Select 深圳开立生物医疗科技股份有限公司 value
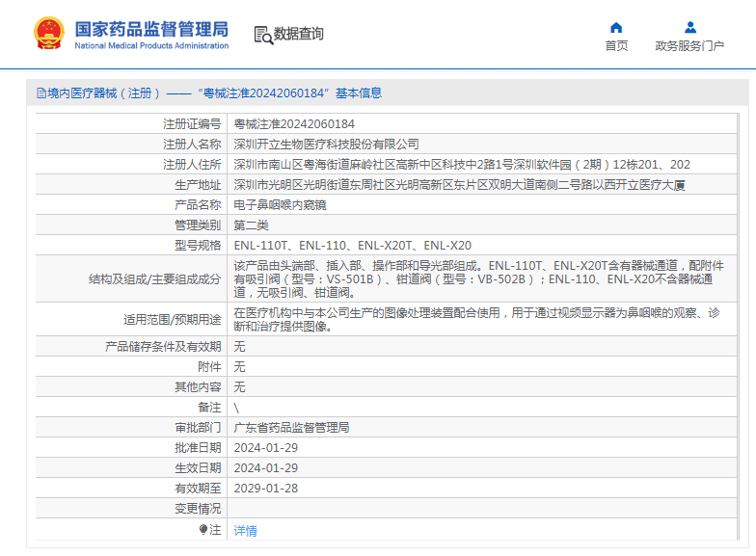756x556 pixels. 326,145
